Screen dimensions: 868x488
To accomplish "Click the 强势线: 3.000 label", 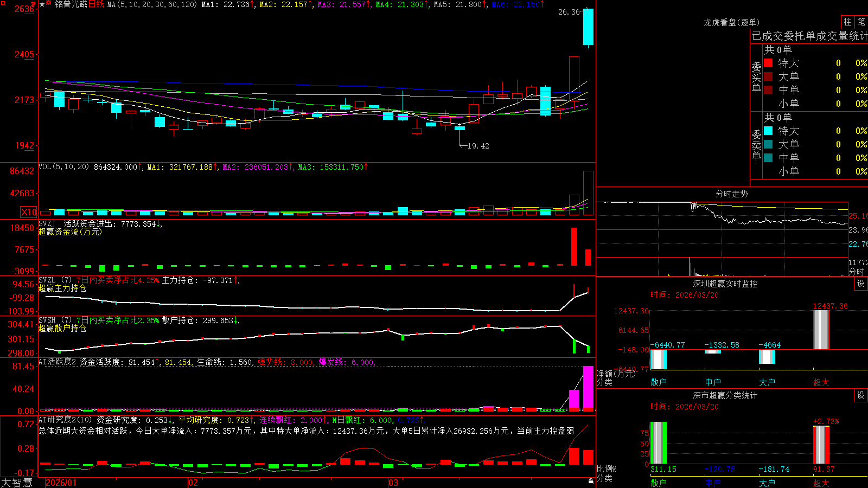I will [x=285, y=362].
